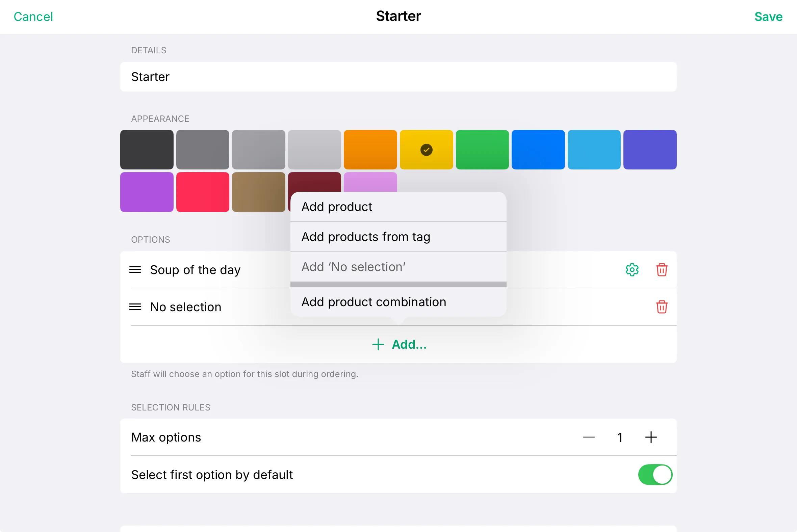Cancel editing the Starter slot

point(33,17)
